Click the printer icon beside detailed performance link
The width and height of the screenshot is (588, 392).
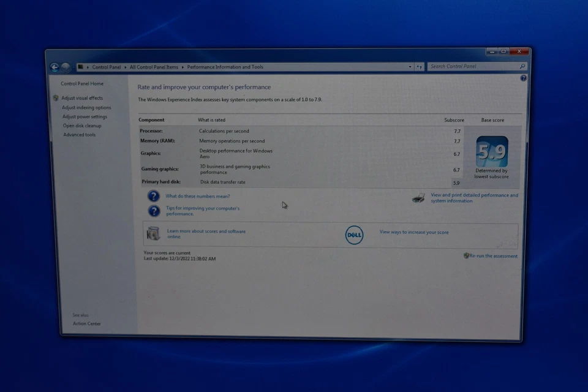[x=418, y=198]
